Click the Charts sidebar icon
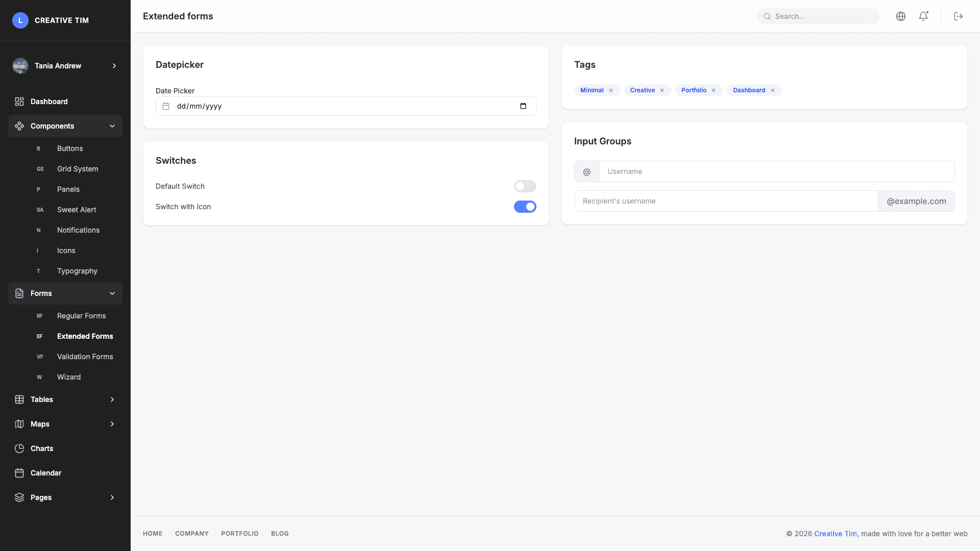The image size is (980, 551). [19, 448]
